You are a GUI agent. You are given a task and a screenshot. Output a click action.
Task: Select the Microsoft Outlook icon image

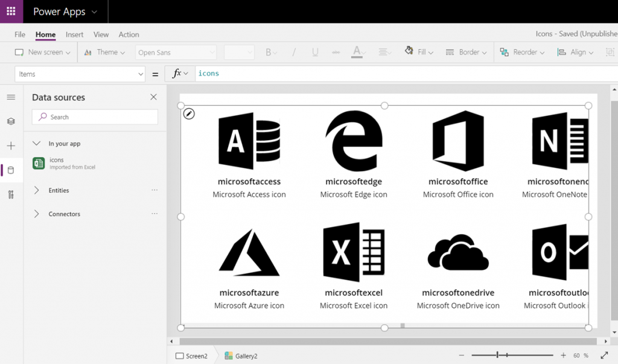[560, 252]
